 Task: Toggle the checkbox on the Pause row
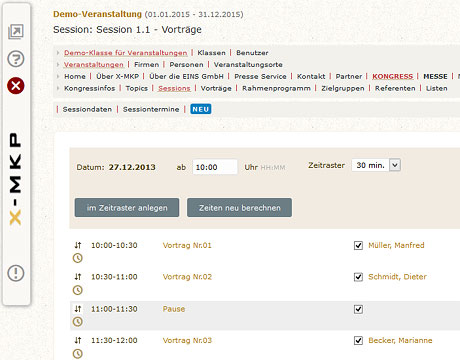tap(358, 309)
